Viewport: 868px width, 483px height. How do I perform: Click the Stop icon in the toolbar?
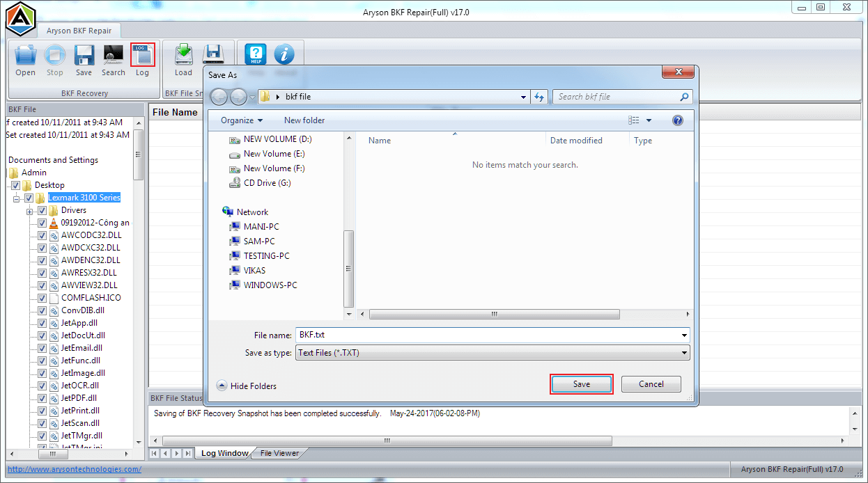(55, 56)
